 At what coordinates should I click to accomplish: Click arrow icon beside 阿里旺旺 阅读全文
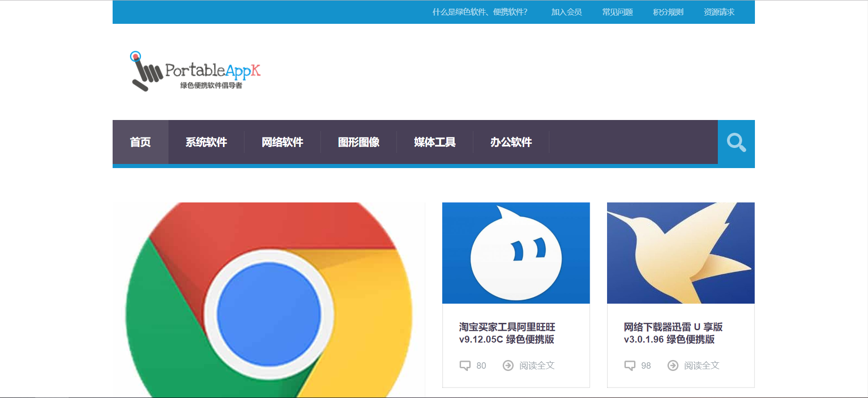pos(508,365)
